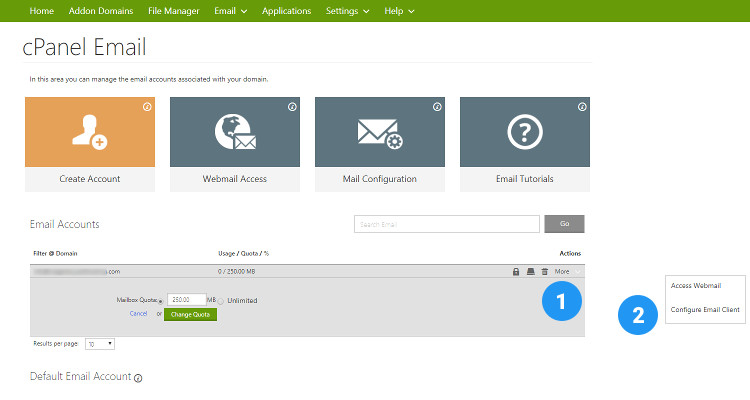Expand the Email menu in navigation bar

click(x=231, y=11)
